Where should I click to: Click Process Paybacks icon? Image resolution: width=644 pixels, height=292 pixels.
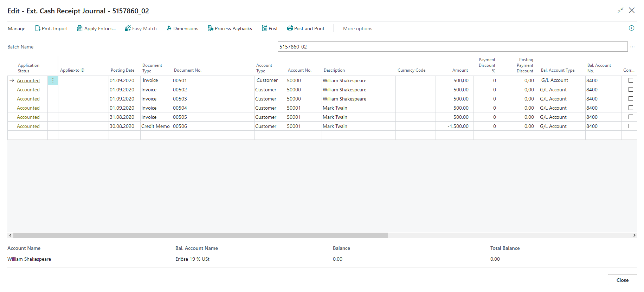pos(211,28)
